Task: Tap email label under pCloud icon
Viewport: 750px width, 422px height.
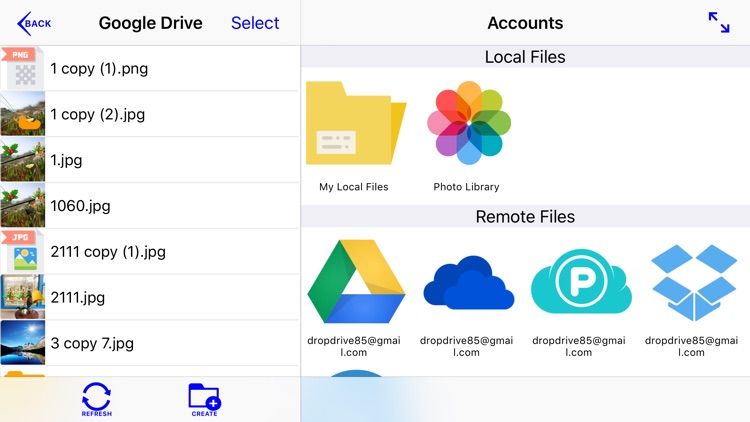Action: [579, 346]
